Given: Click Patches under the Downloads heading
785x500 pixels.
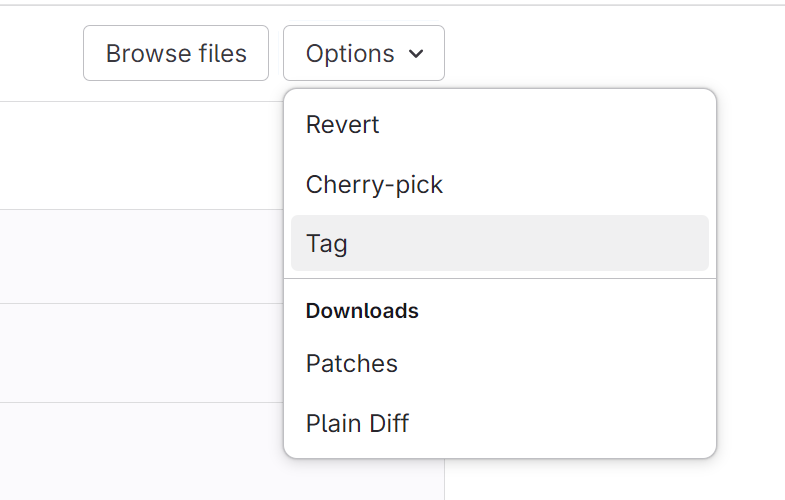Looking at the screenshot, I should point(352,363).
